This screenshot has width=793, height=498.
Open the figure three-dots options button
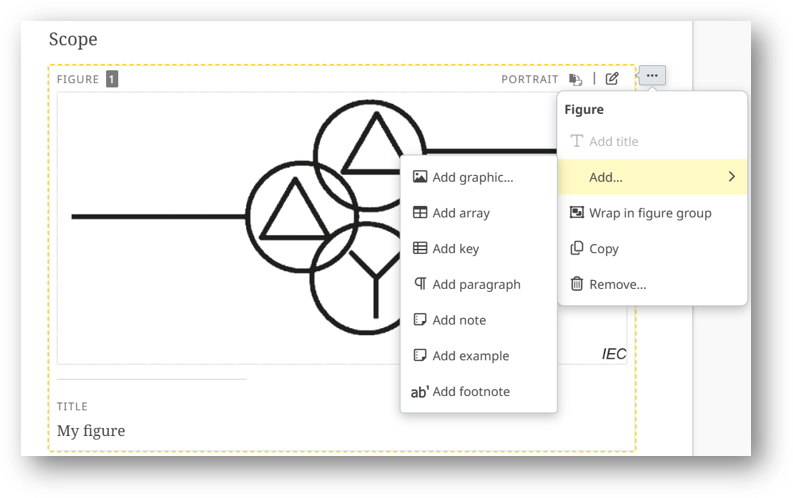tap(652, 76)
